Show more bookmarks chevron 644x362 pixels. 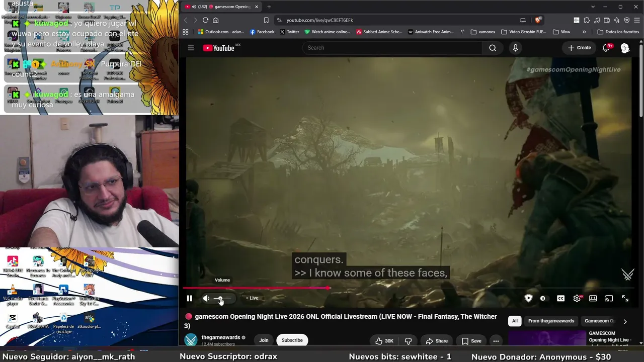(x=584, y=32)
